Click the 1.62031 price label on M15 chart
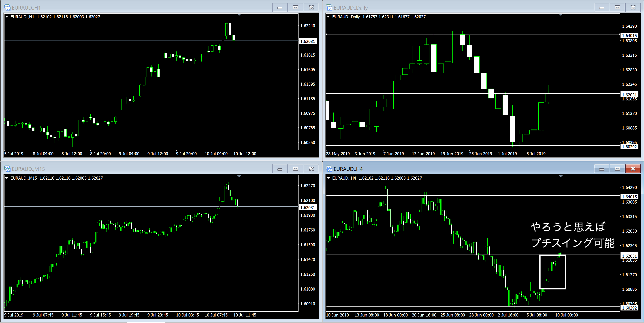 307,208
